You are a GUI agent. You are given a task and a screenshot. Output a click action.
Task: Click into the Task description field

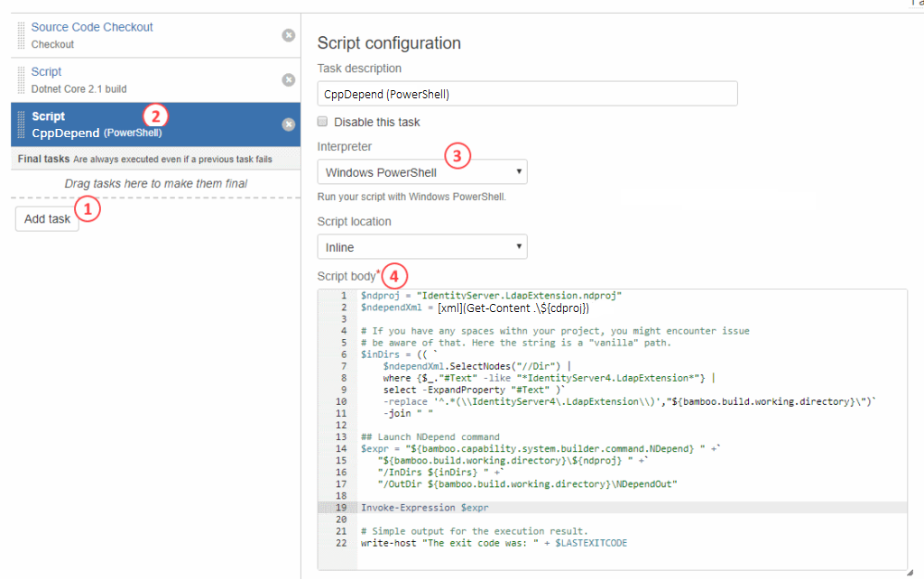point(527,94)
